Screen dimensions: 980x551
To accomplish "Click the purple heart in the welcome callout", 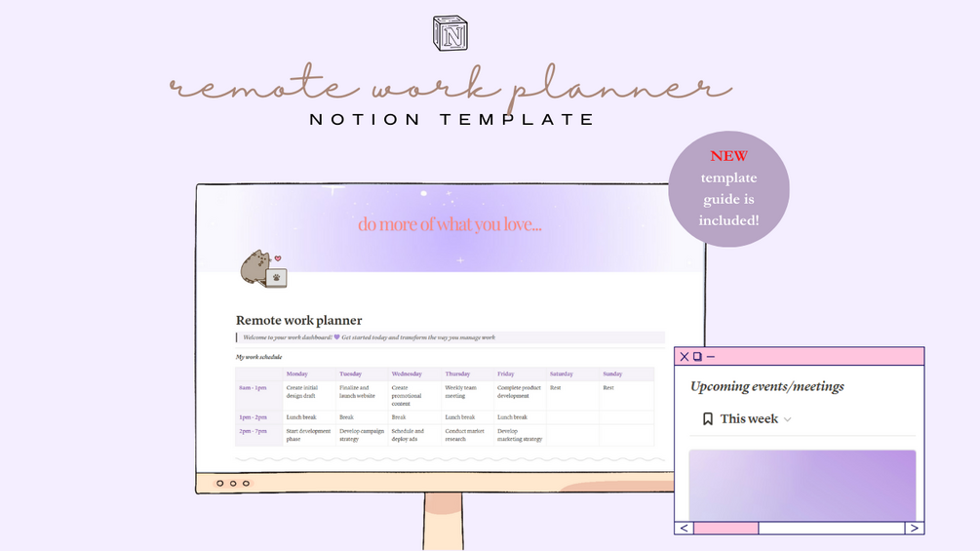I will coord(336,337).
